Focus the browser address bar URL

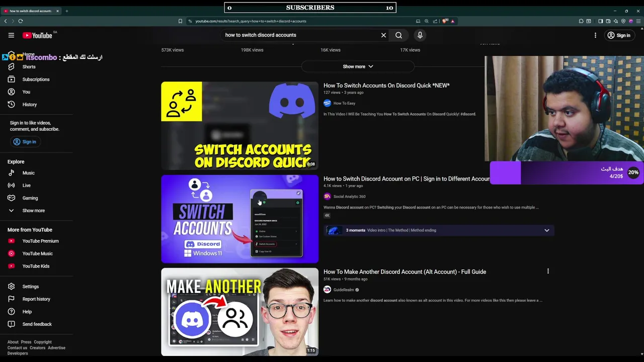(251, 21)
